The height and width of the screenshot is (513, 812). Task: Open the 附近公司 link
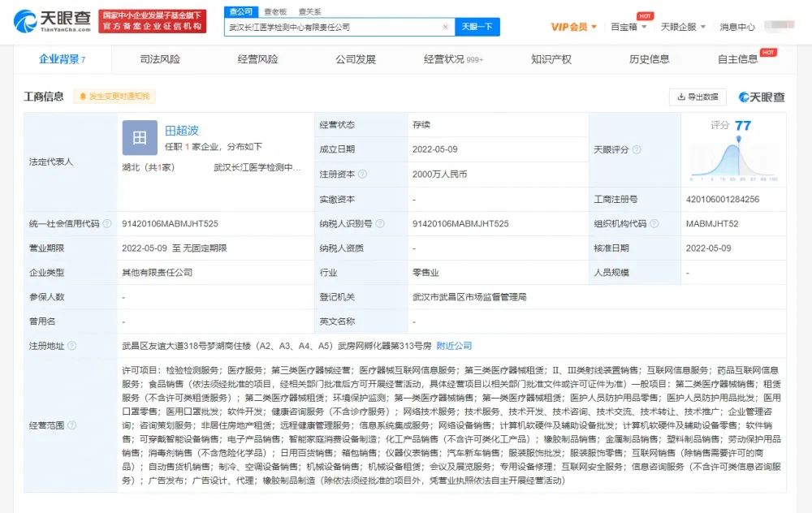click(454, 346)
